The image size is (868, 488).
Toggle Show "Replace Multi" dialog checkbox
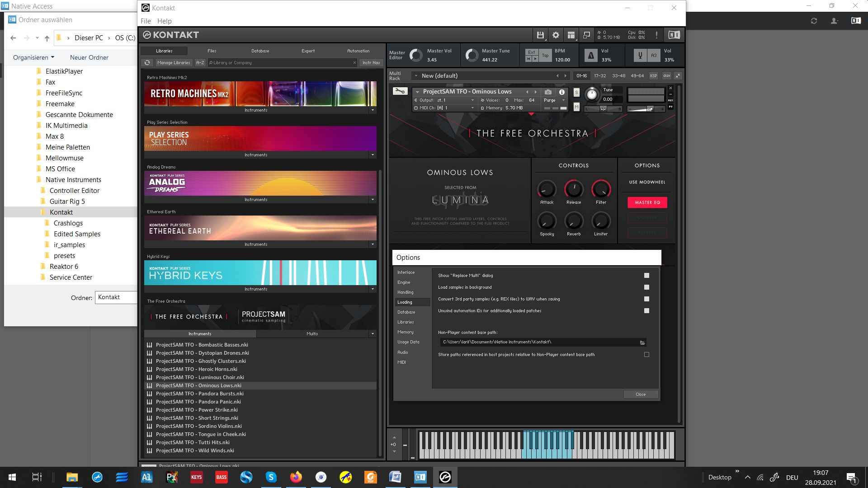coord(646,276)
